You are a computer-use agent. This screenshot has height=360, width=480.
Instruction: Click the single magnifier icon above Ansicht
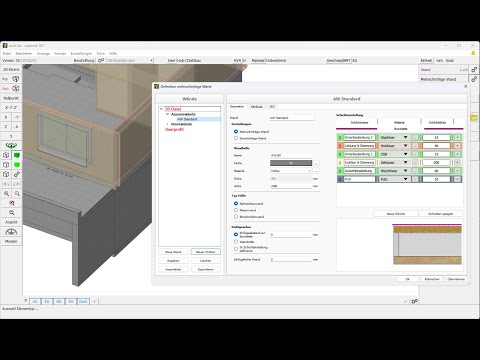[12, 212]
